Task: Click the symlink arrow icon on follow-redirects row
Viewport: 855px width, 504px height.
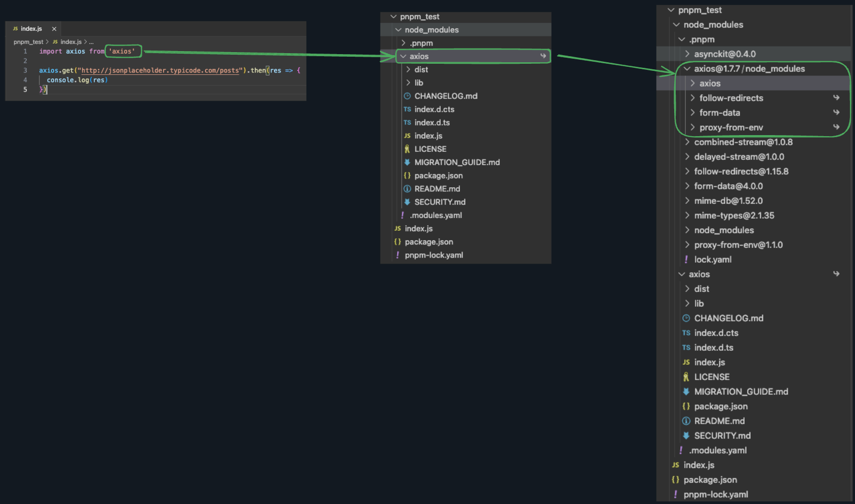Action: coord(836,98)
